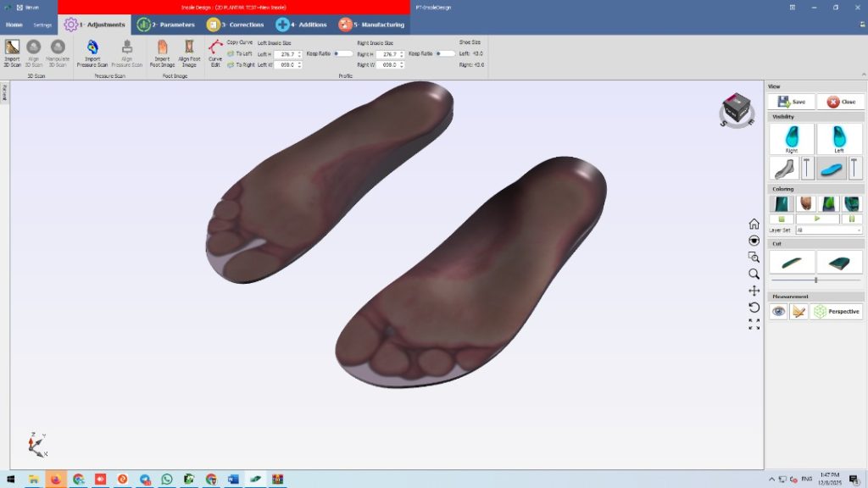
Task: Click the Cut panel slider
Action: [x=815, y=280]
